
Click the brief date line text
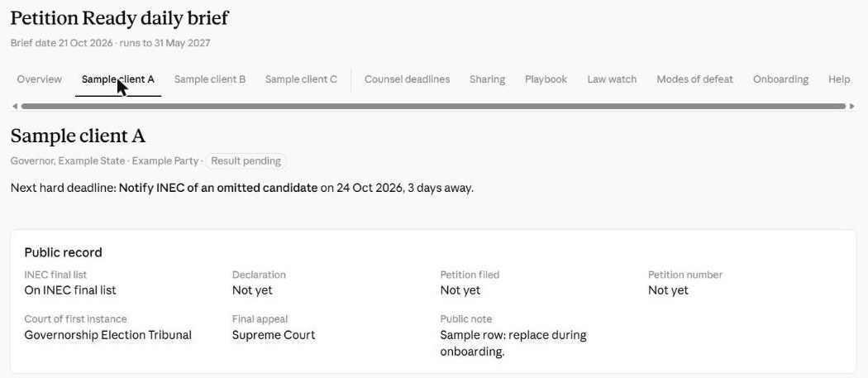pos(110,43)
